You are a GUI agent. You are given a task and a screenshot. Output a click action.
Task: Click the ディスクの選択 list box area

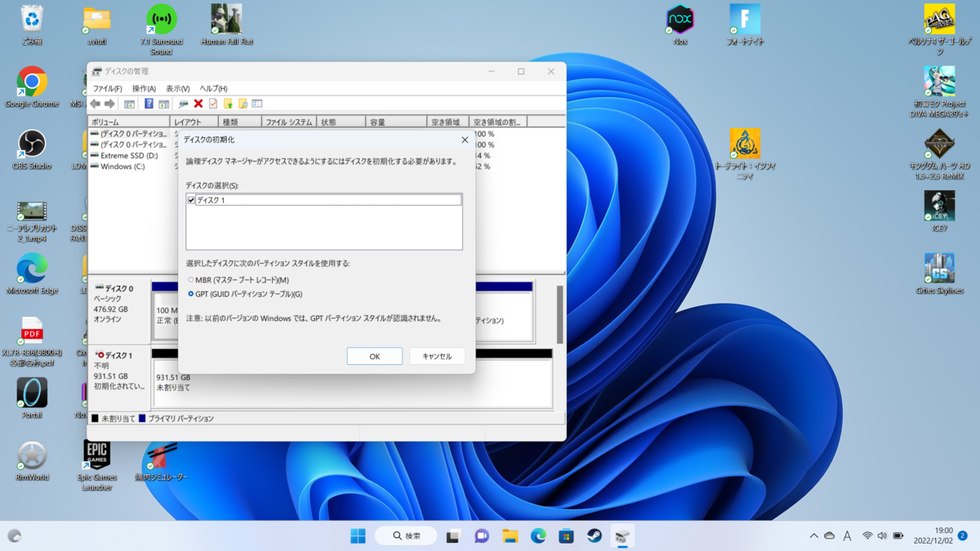point(324,221)
